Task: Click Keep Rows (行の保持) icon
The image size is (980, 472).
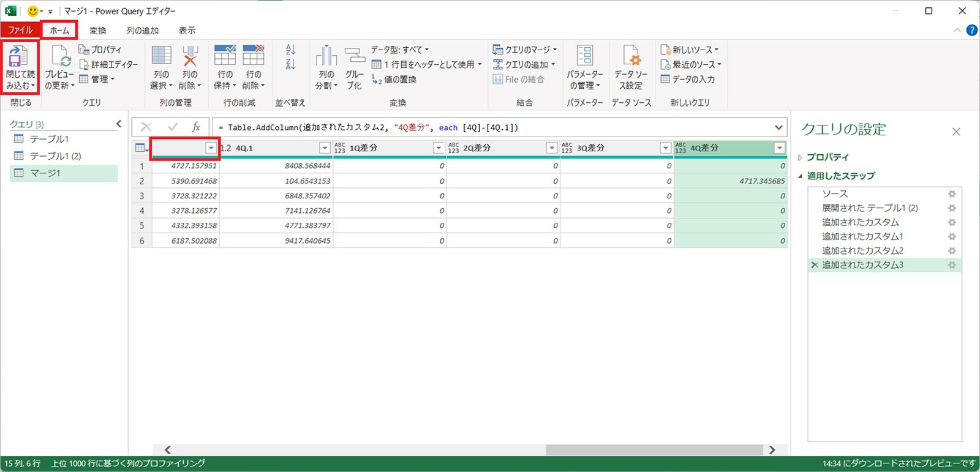Action: pos(225,56)
